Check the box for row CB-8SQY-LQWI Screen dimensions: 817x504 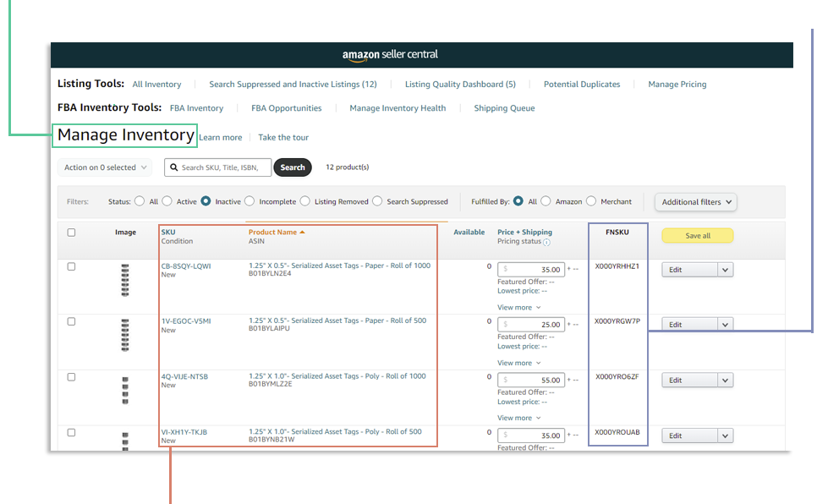[71, 266]
